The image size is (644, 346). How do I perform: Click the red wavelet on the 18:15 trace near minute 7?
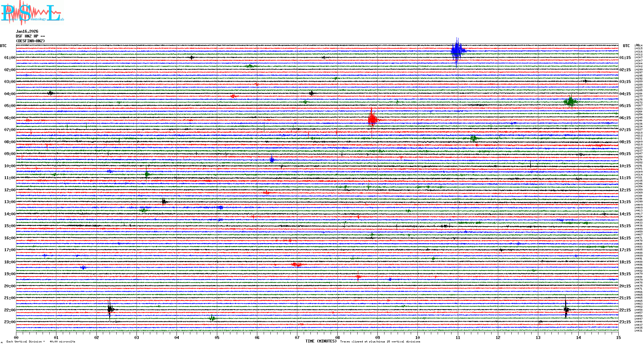tap(297, 264)
